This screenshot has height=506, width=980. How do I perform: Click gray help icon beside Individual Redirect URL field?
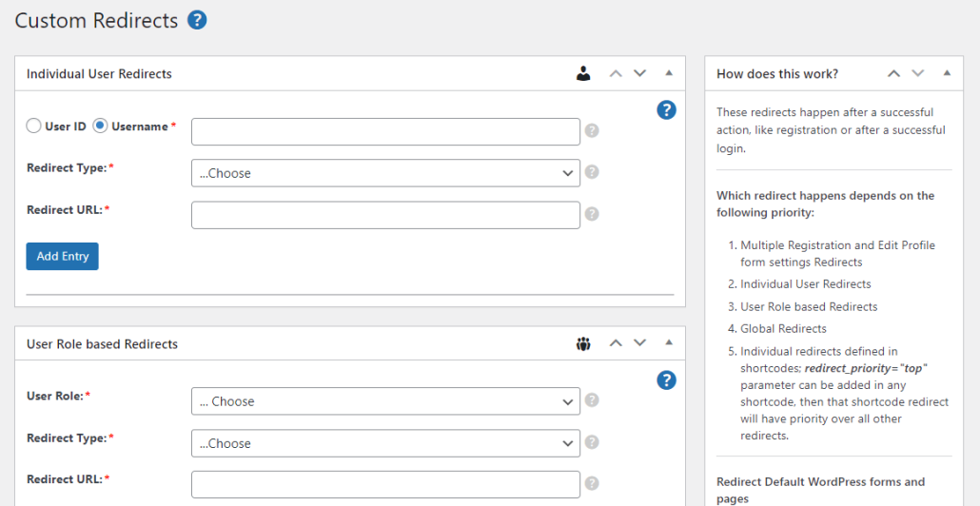(x=592, y=215)
